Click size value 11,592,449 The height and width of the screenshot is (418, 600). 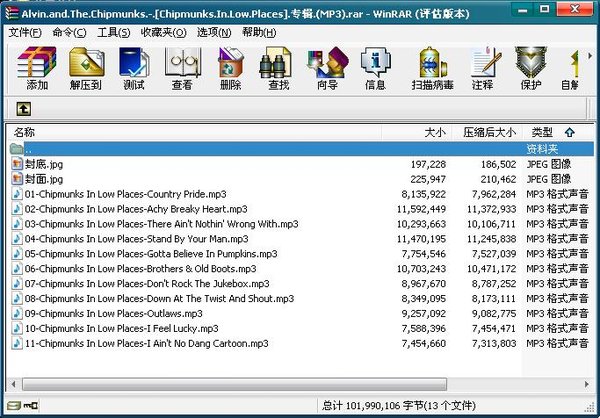(421, 209)
